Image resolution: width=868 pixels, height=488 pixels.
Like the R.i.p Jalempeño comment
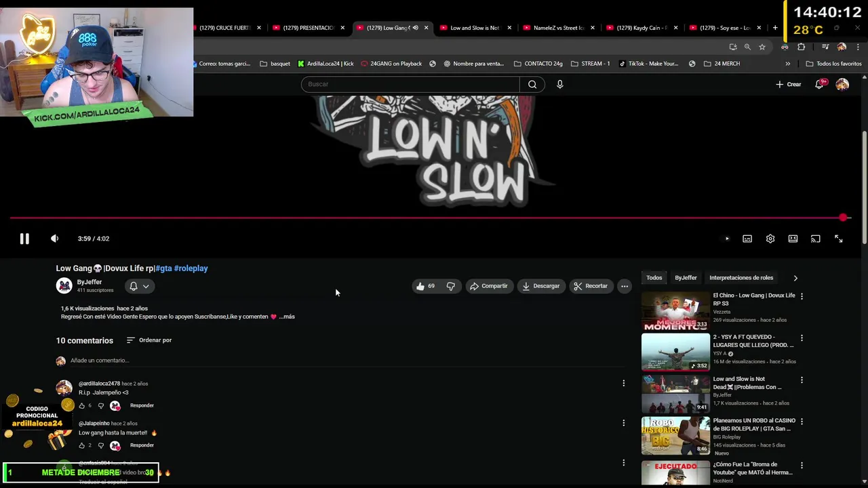click(81, 405)
